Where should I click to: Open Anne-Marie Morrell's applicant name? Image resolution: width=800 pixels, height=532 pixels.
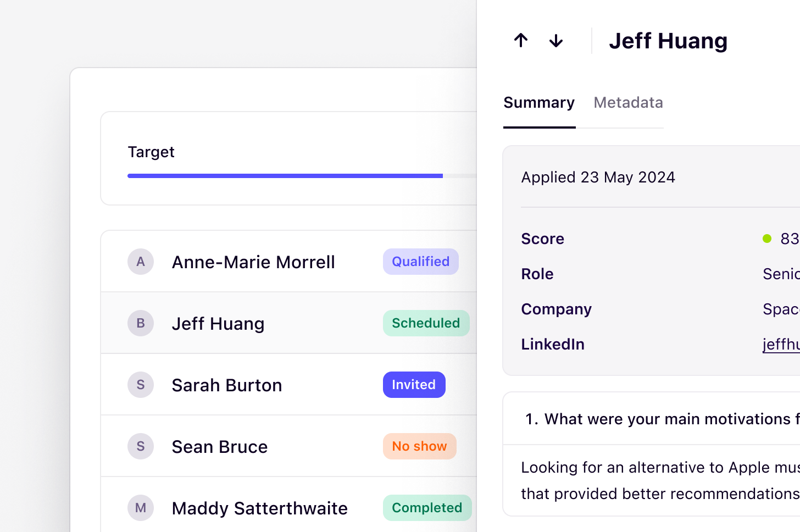(253, 262)
